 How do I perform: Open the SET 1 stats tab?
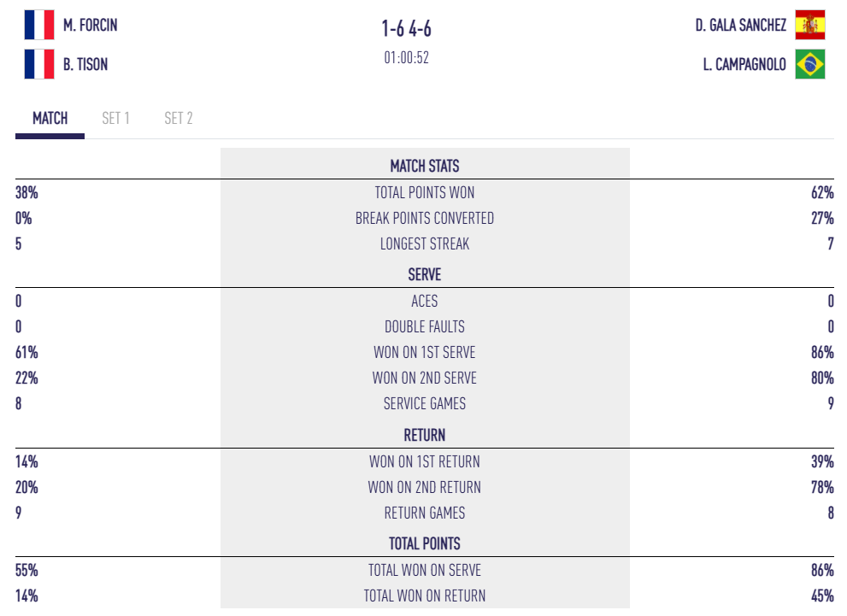(x=115, y=119)
